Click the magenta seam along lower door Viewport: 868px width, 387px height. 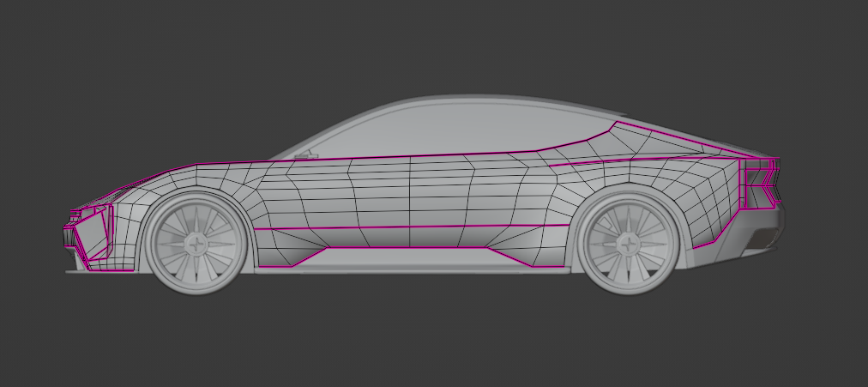[412, 227]
